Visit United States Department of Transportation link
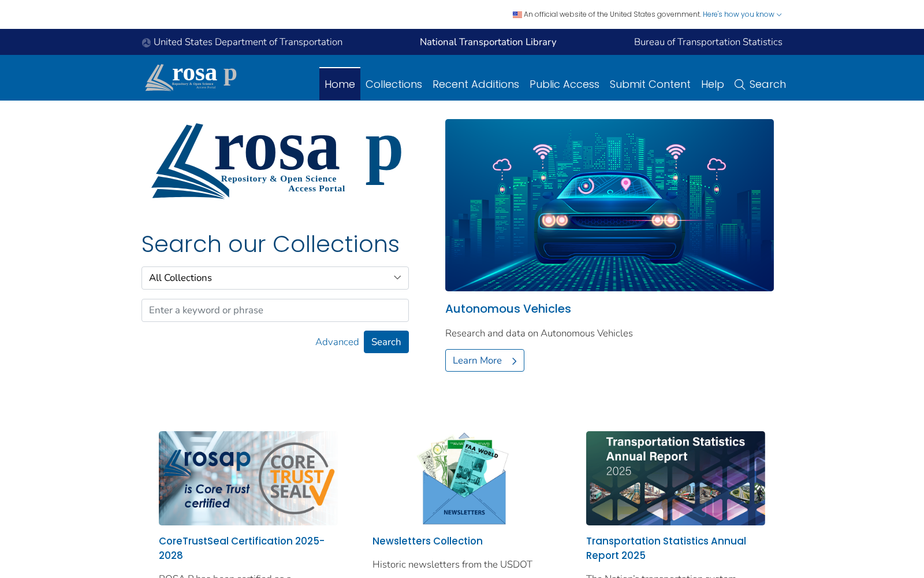This screenshot has height=578, width=924. click(x=248, y=42)
